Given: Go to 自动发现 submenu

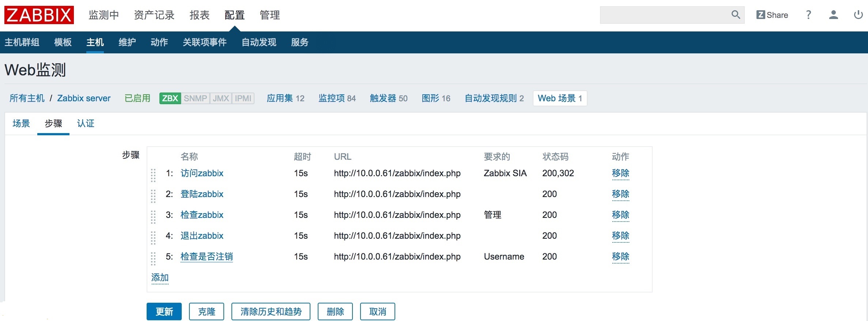Looking at the screenshot, I should [x=259, y=42].
